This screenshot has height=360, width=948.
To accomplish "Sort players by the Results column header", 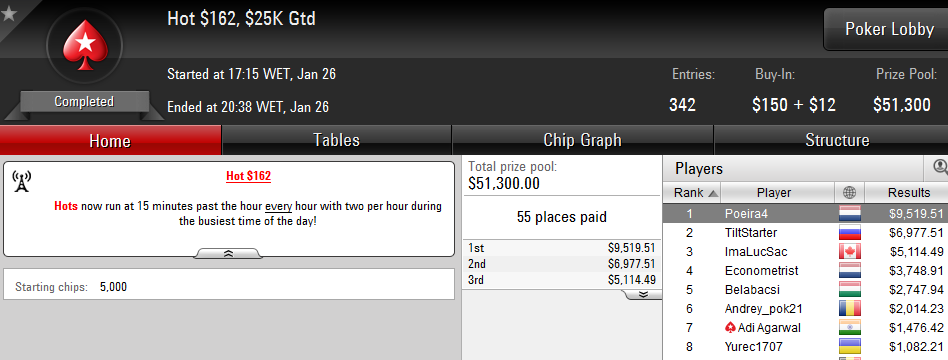I will click(x=908, y=193).
